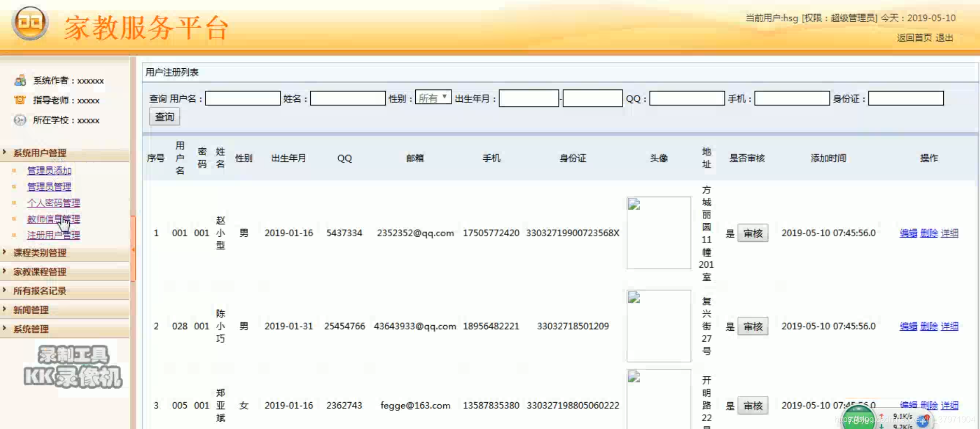The image size is (980, 429).
Task: Click 审核 button for user 005
Action: point(752,406)
